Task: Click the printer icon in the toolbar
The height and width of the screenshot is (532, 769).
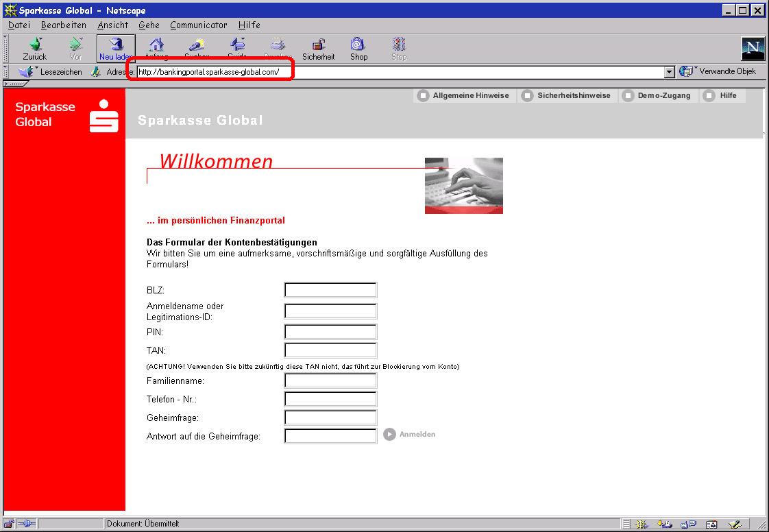Action: click(x=278, y=45)
